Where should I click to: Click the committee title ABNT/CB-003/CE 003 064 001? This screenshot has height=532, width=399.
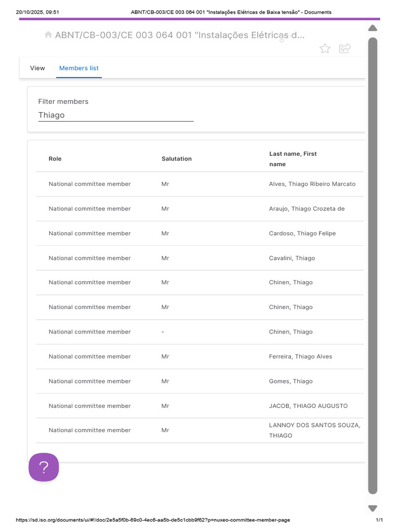tap(180, 35)
